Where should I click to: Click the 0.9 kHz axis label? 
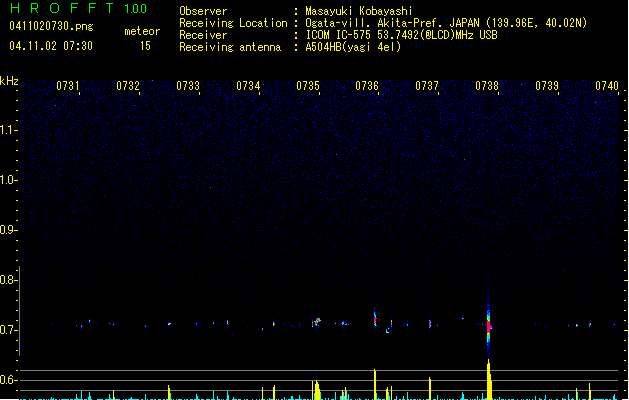9,230
